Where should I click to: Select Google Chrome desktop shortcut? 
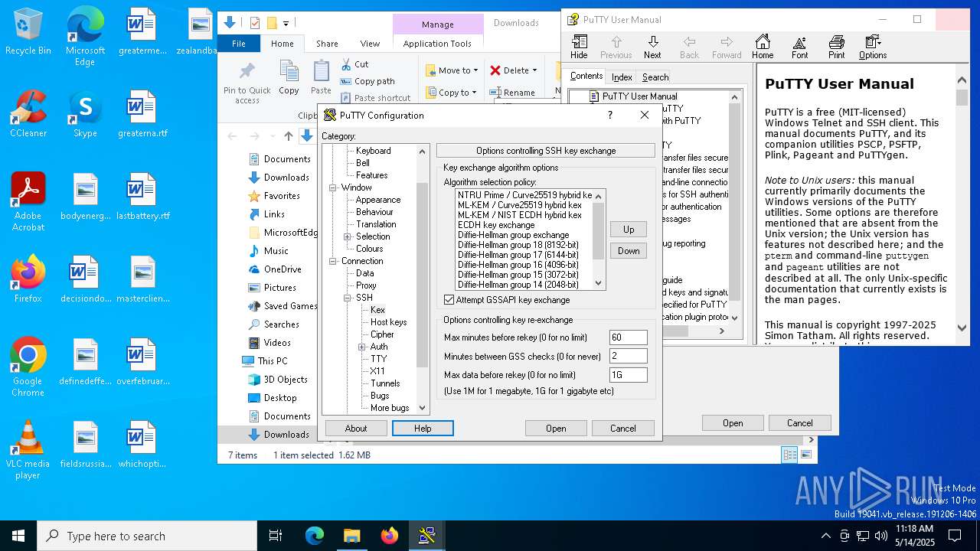[28, 367]
